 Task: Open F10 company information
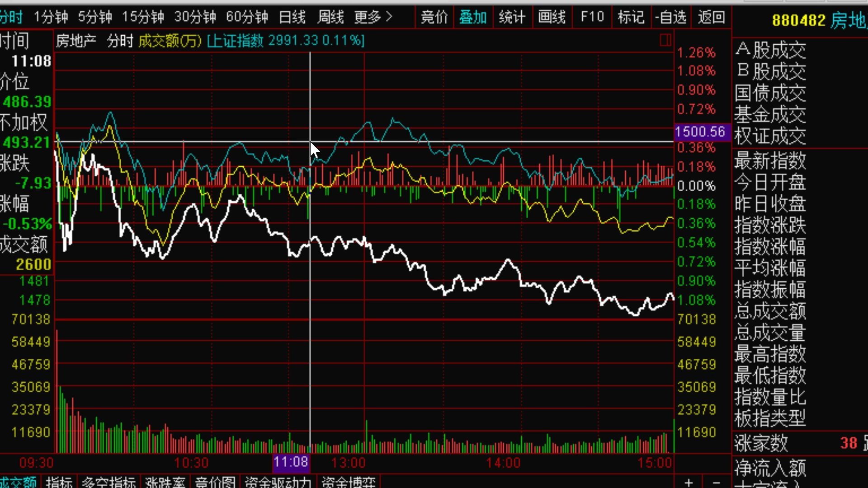point(592,17)
